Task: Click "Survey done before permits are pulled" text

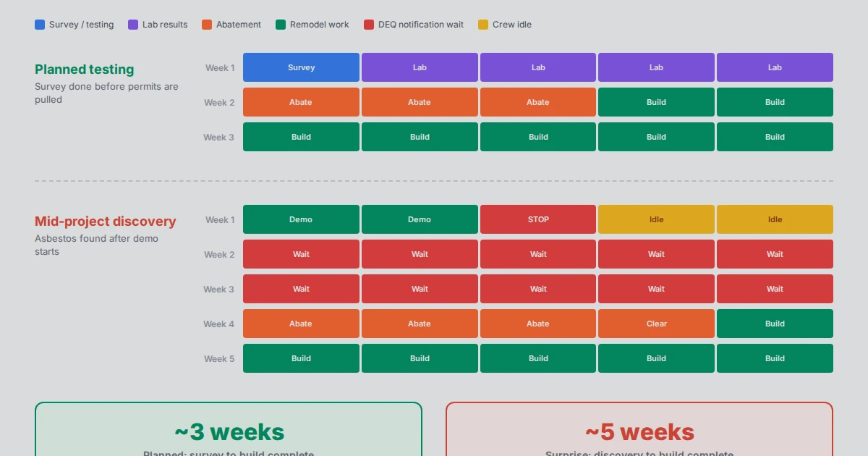Action: click(x=107, y=93)
